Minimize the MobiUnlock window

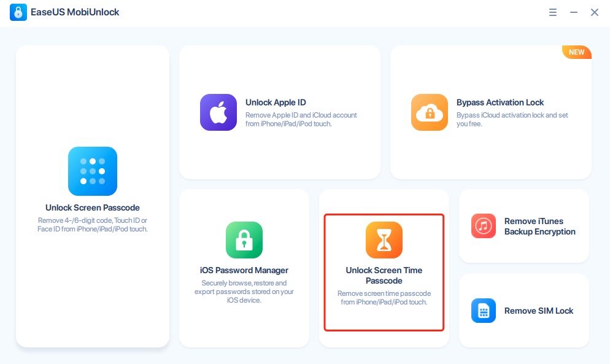point(574,12)
